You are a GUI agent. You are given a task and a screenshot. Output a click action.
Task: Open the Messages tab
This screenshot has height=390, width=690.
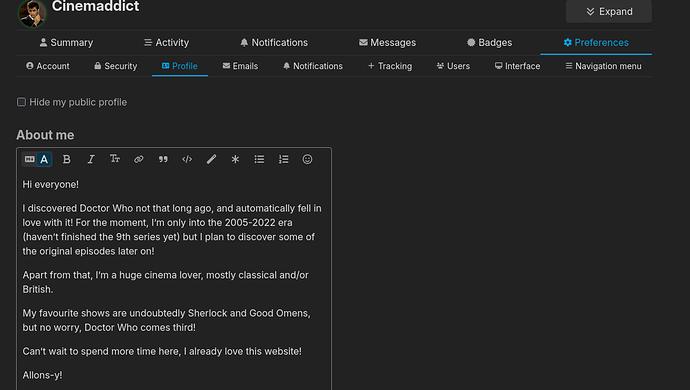point(387,43)
